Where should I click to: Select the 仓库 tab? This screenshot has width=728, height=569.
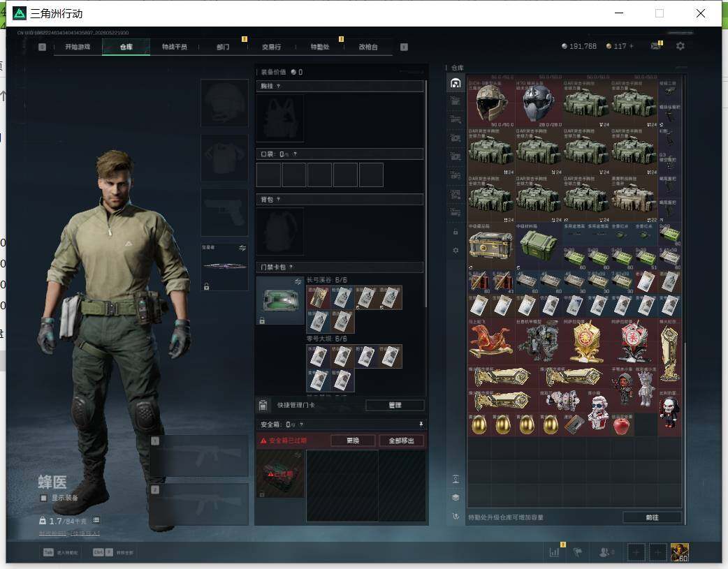click(126, 47)
